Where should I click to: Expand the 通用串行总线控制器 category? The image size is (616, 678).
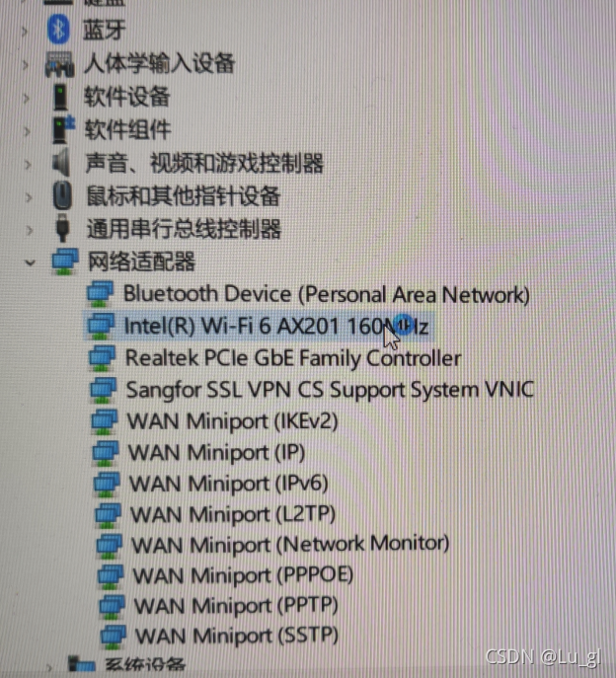[x=30, y=230]
